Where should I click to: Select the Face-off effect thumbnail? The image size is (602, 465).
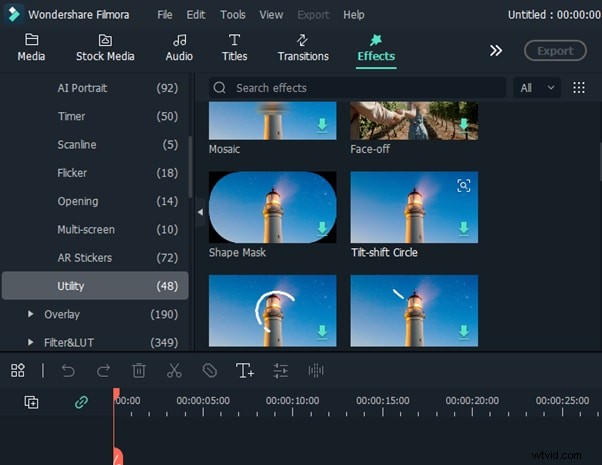tap(414, 121)
